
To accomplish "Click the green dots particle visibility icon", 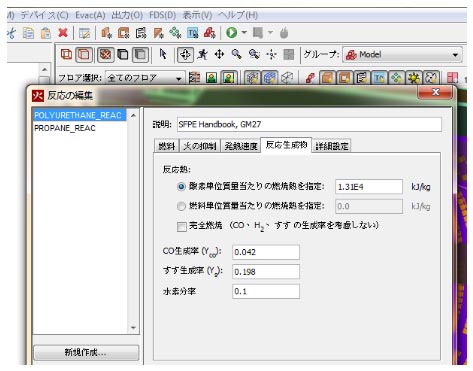I will pos(396,78).
